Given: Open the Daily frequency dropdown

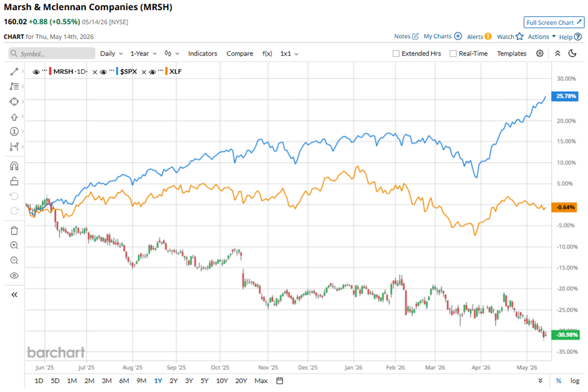Looking at the screenshot, I should pyautogui.click(x=111, y=54).
